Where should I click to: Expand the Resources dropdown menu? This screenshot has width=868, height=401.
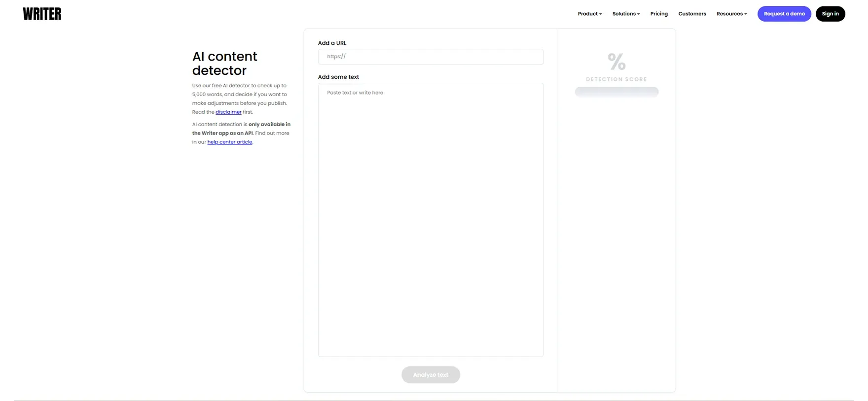tap(731, 14)
